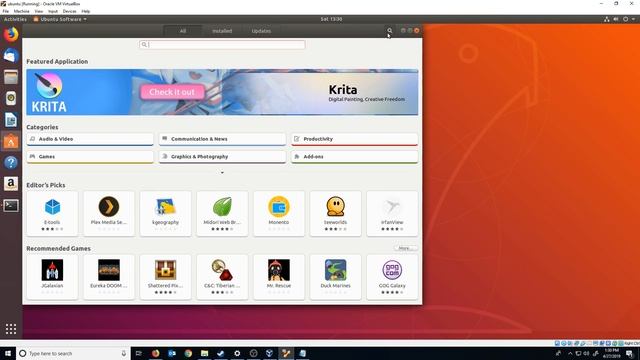Click the Krita logo in the banner

coord(49,93)
